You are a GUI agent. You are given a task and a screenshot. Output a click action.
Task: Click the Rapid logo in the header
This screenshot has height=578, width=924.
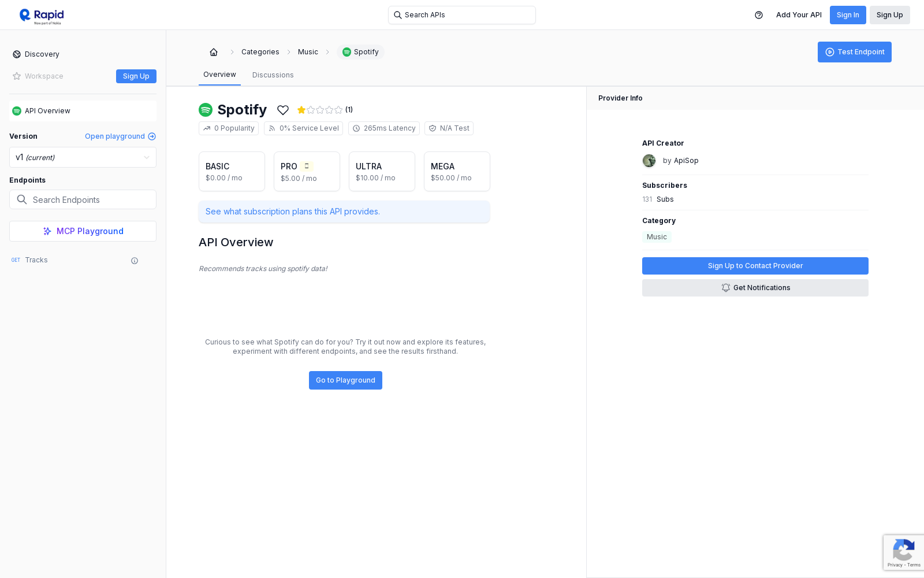coord(42,16)
